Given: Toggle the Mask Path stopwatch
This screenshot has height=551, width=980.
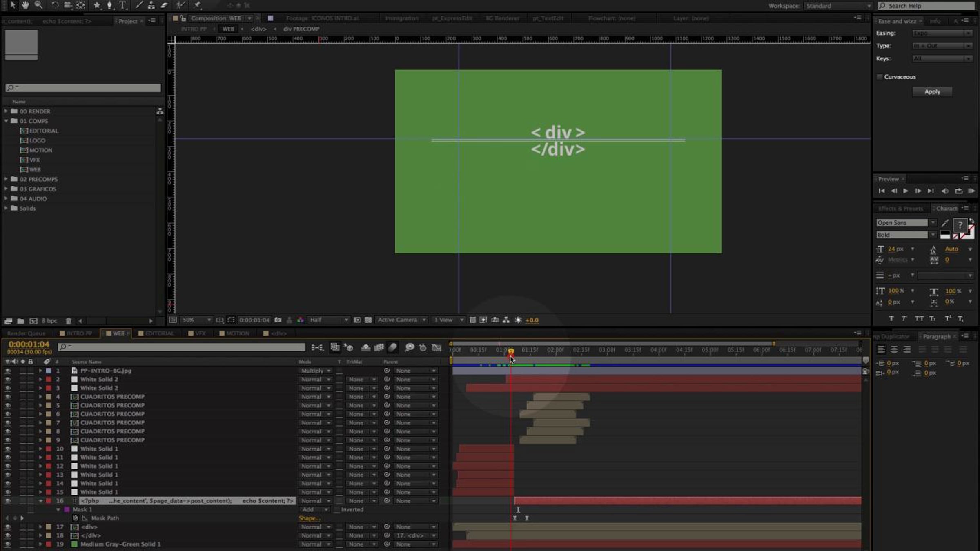Looking at the screenshot, I should 76,518.
